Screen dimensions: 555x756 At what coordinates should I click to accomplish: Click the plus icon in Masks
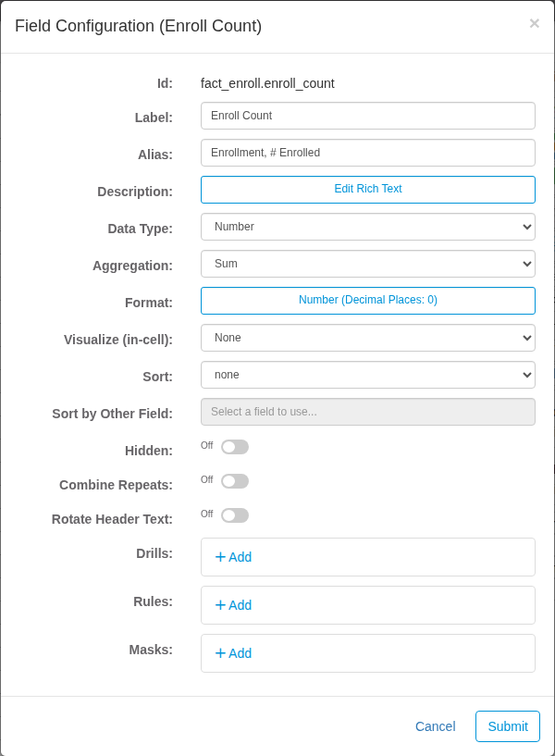tap(220, 653)
